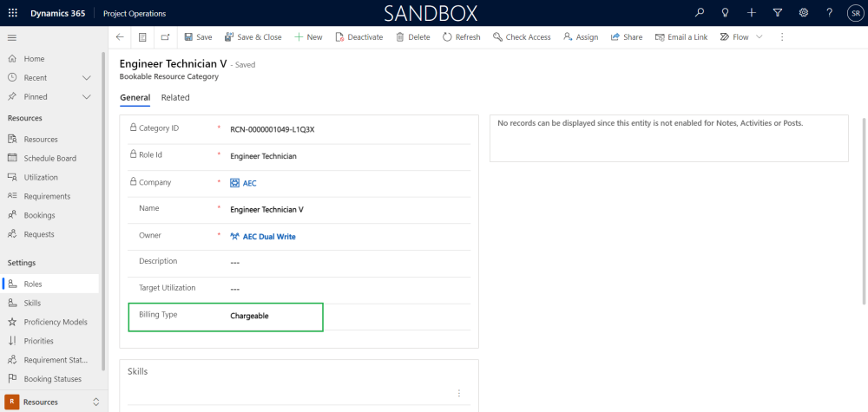The height and width of the screenshot is (412, 868).
Task: Open the help question mark icon
Action: [829, 13]
